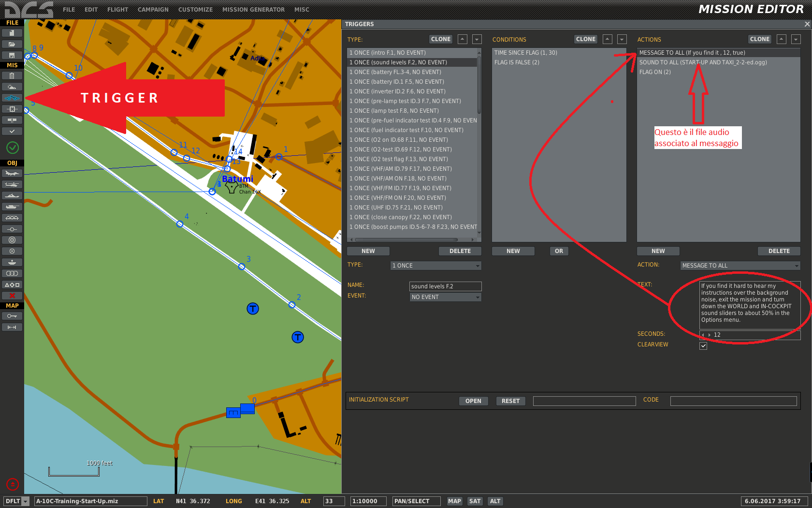The width and height of the screenshot is (812, 508).
Task: Click the save mission floppy icon
Action: point(12,55)
